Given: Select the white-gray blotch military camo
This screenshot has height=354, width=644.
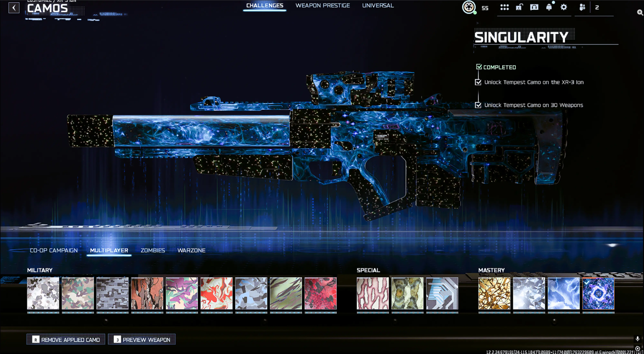Looking at the screenshot, I should [x=43, y=294].
